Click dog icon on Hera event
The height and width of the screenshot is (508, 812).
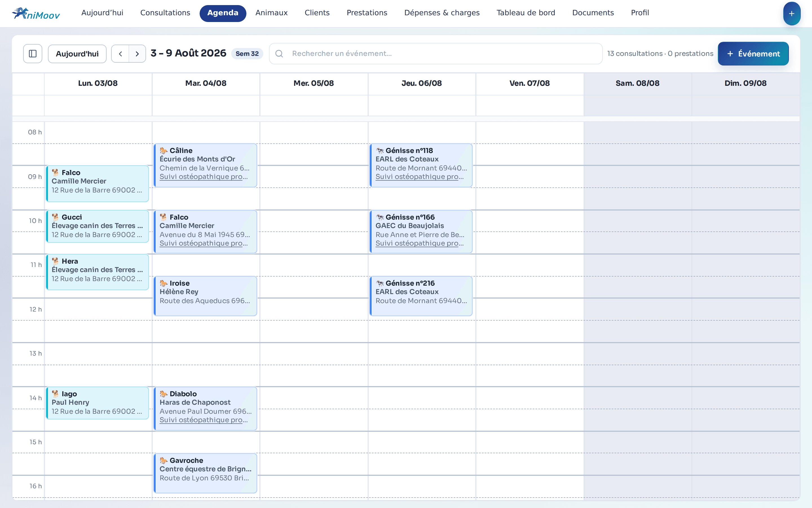55,261
